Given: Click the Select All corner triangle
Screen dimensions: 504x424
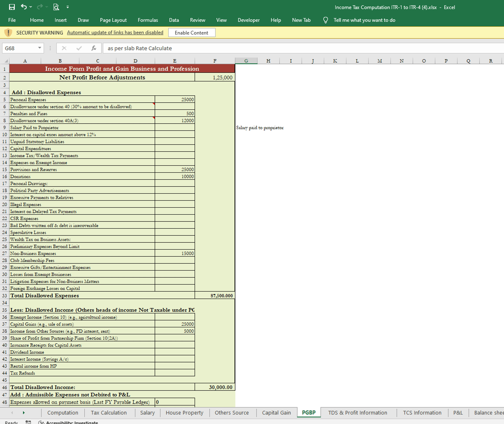Looking at the screenshot, I should click(x=6, y=61).
